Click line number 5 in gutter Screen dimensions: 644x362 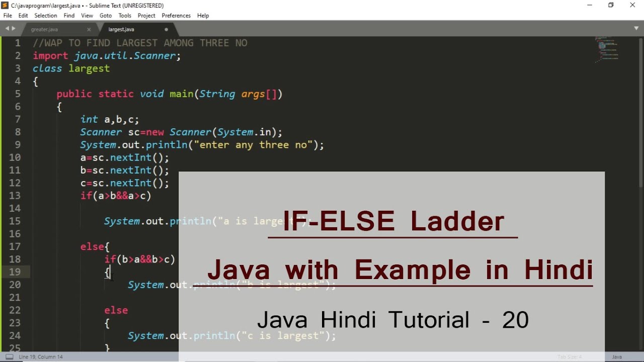[18, 94]
